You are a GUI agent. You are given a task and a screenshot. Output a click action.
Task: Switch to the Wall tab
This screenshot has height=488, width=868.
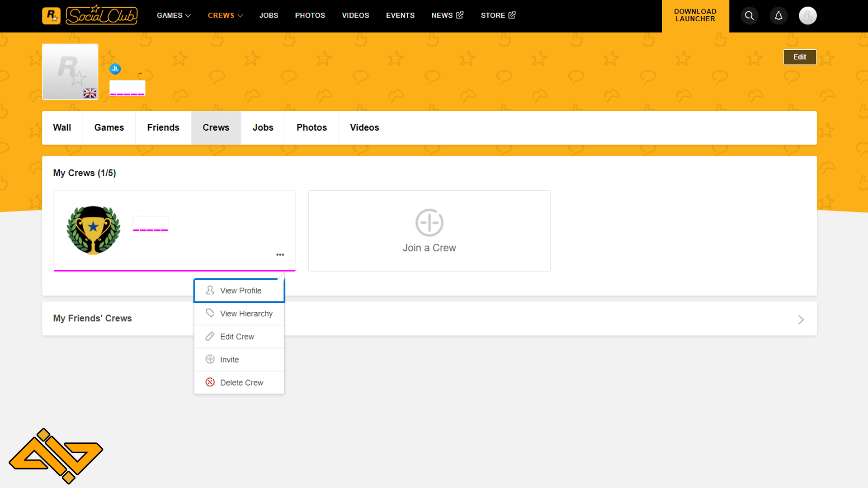(x=62, y=128)
